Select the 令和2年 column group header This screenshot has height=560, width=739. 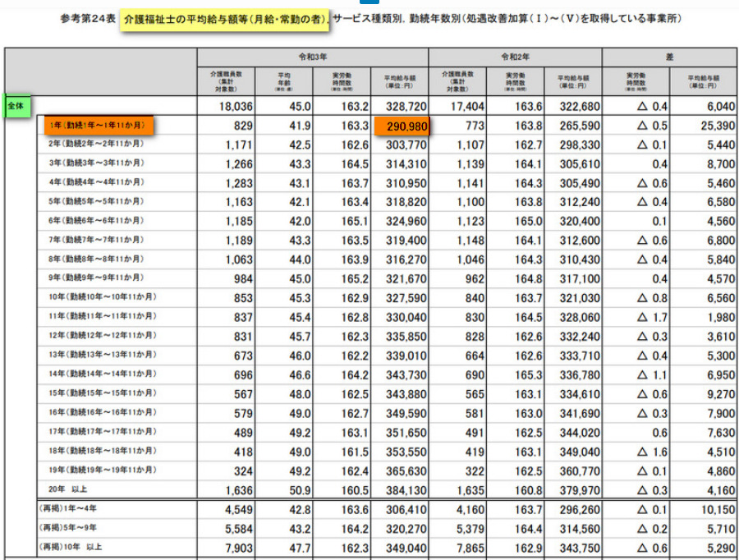click(x=515, y=57)
